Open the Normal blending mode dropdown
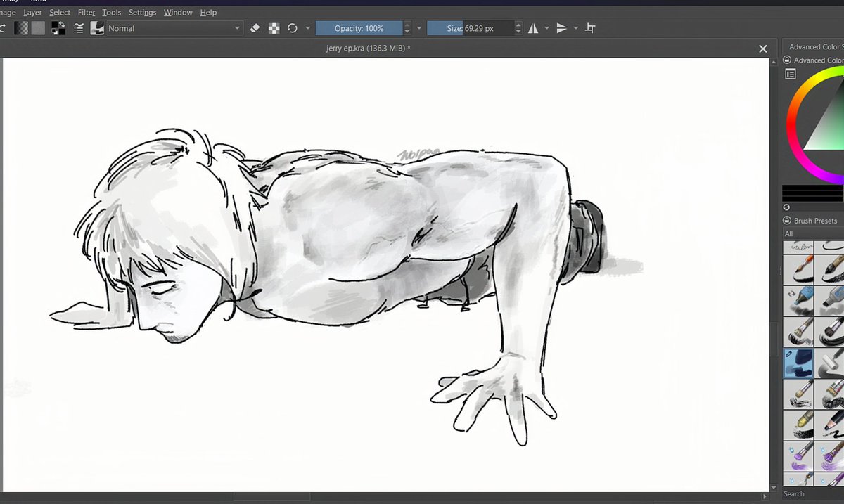Image resolution: width=844 pixels, height=504 pixels. point(174,28)
